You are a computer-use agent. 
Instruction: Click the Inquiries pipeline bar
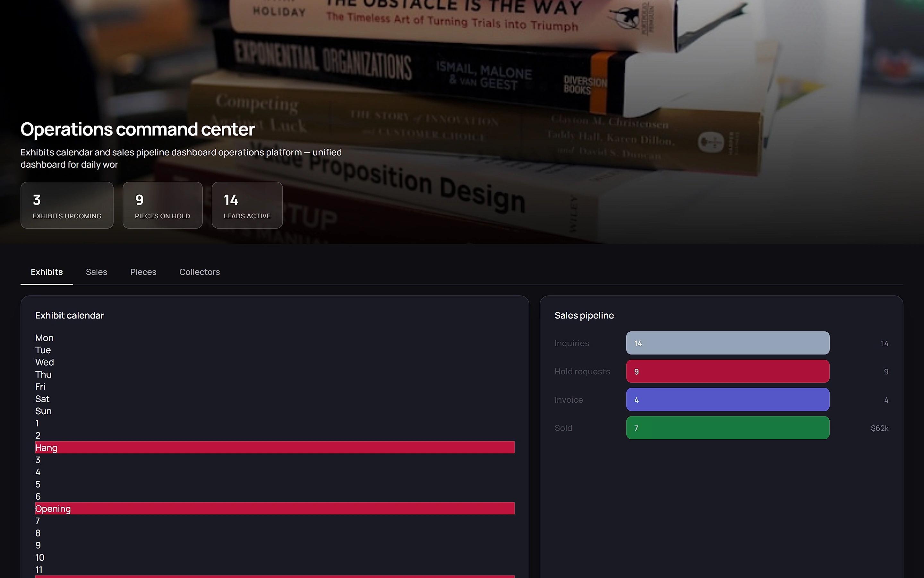click(728, 343)
